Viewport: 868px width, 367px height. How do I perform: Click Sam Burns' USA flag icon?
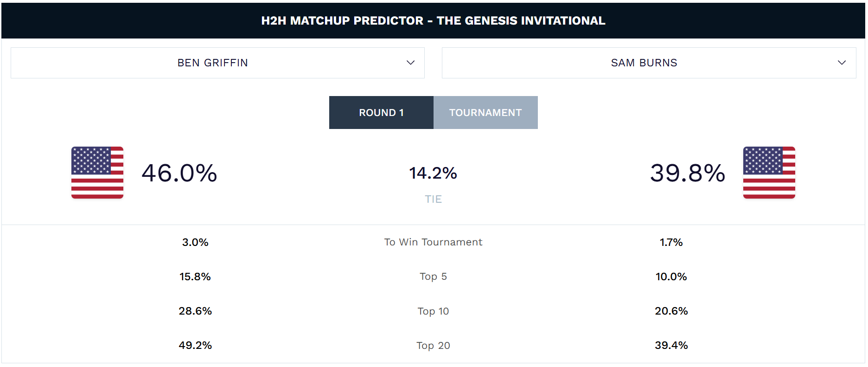pyautogui.click(x=769, y=173)
